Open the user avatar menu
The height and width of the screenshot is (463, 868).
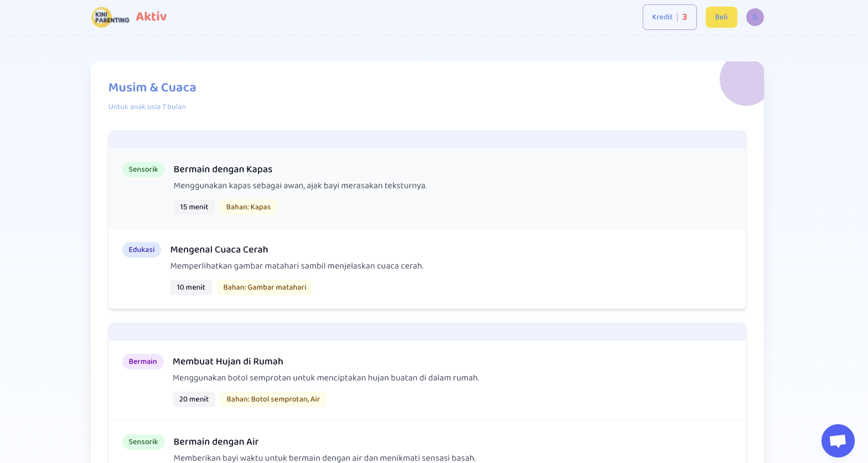point(755,17)
